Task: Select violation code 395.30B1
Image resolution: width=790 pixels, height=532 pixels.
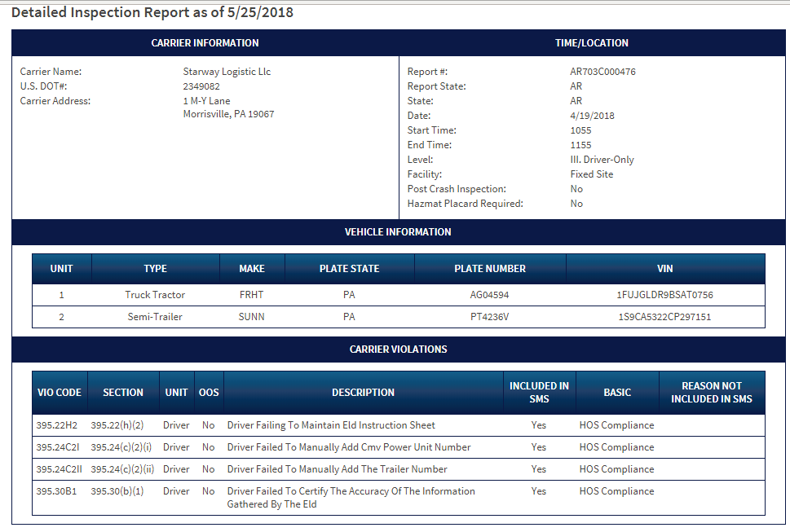Action: pyautogui.click(x=56, y=491)
